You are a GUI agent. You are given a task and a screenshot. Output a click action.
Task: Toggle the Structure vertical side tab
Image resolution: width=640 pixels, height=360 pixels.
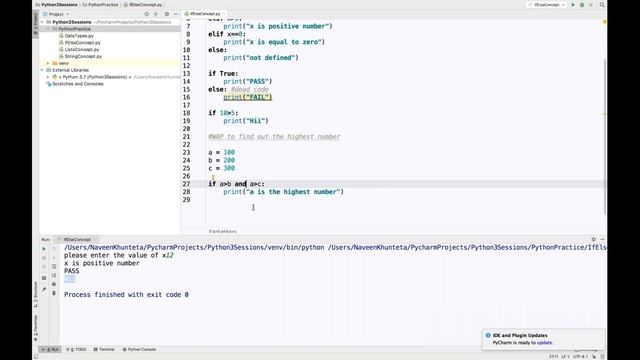(36, 295)
